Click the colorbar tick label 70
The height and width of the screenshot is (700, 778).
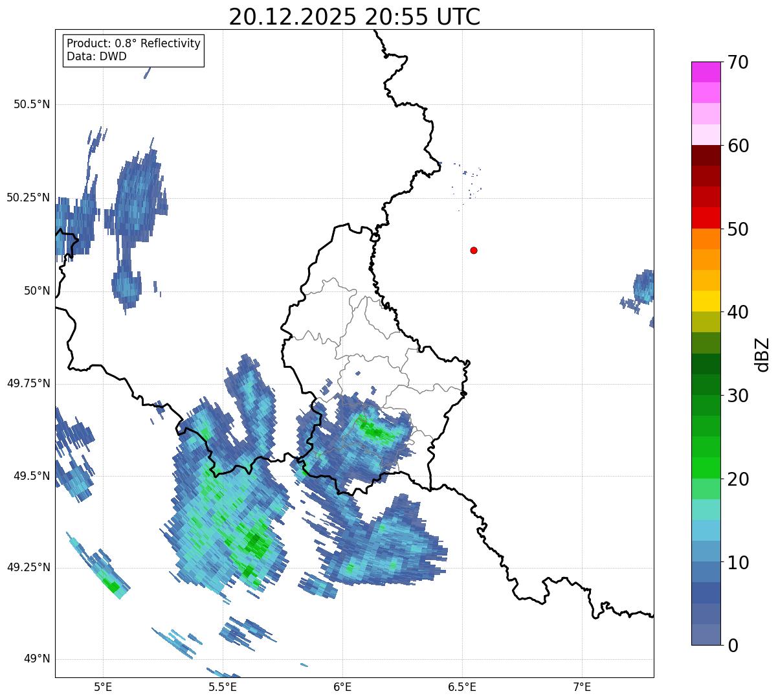coord(738,62)
